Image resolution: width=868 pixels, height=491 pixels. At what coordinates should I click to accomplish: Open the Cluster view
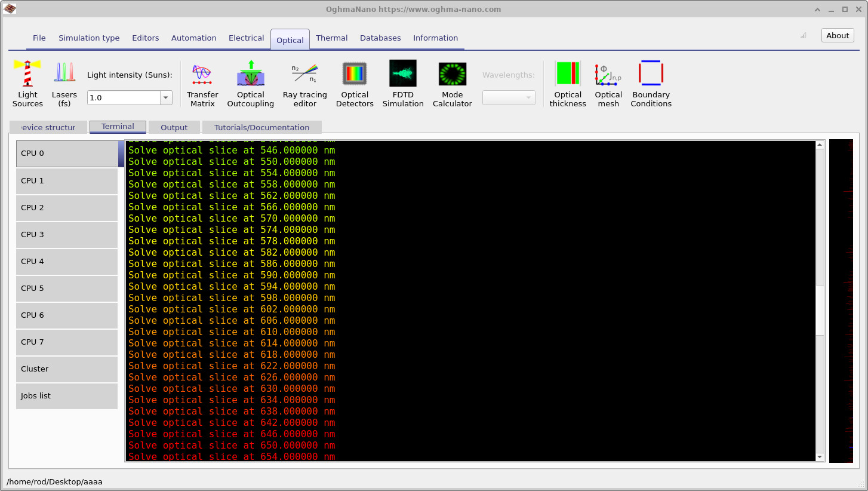click(x=67, y=369)
